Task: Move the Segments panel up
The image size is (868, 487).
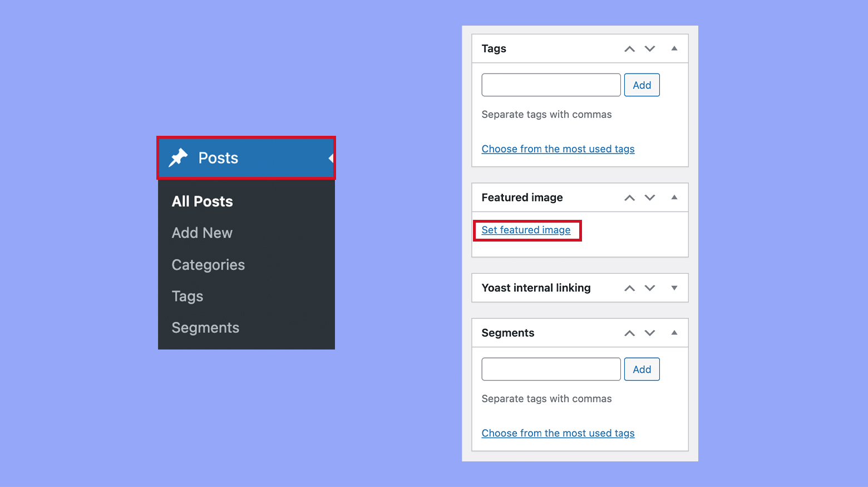Action: [629, 332]
